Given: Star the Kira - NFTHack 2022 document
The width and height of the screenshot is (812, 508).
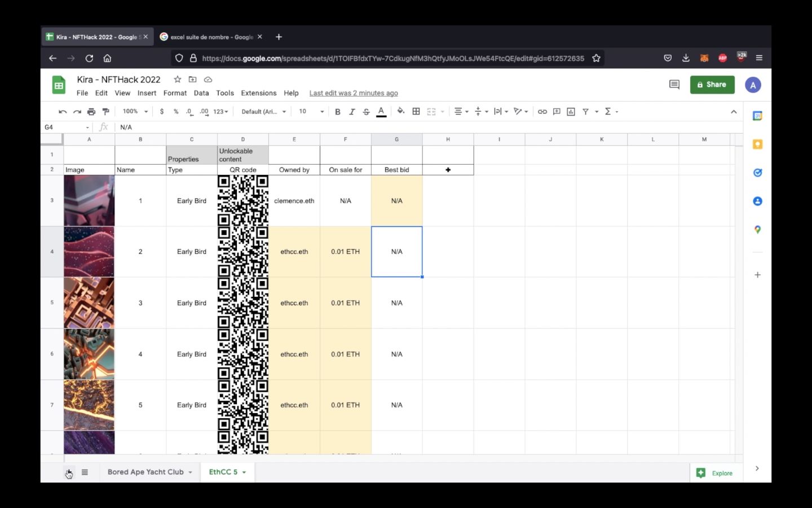Looking at the screenshot, I should (178, 80).
